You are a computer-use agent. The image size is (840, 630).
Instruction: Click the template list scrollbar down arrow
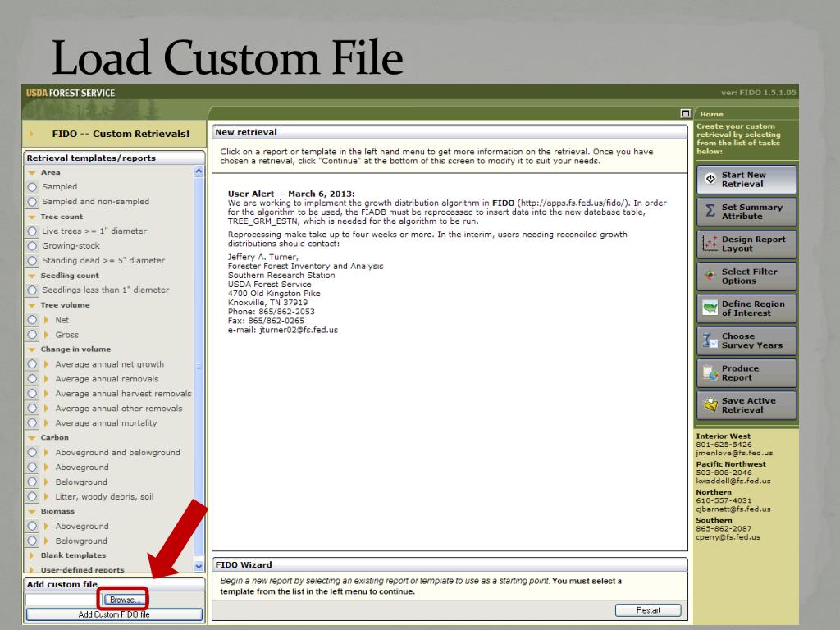coord(199,566)
